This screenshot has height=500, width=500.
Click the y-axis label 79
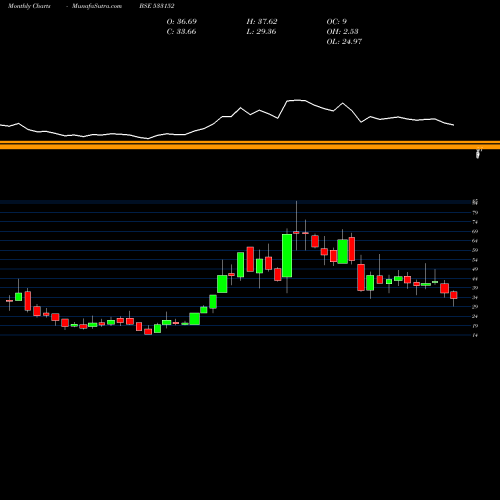(x=475, y=212)
